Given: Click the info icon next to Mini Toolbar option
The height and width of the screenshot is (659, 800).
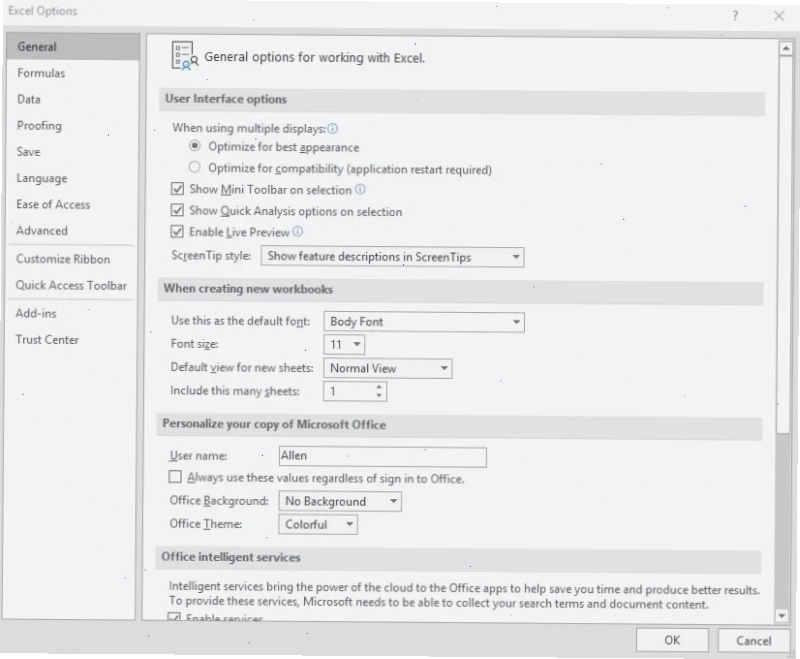Looking at the screenshot, I should coord(360,190).
